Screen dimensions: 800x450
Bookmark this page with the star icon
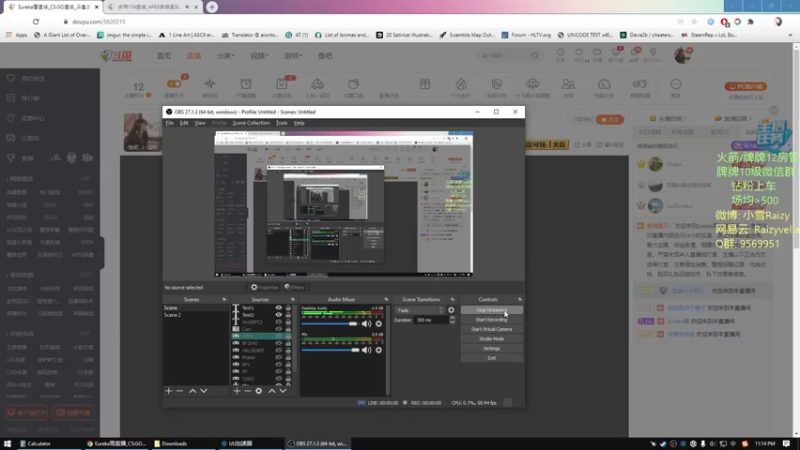point(694,21)
